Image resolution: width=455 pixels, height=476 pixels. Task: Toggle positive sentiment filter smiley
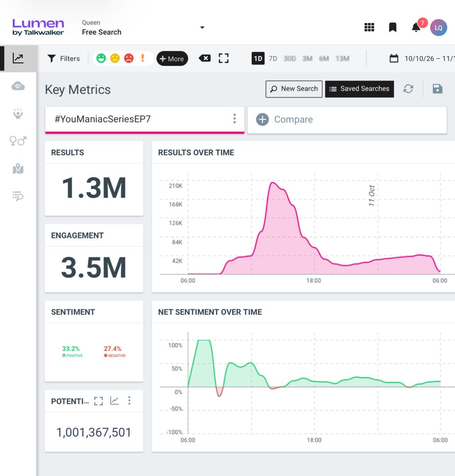(101, 58)
